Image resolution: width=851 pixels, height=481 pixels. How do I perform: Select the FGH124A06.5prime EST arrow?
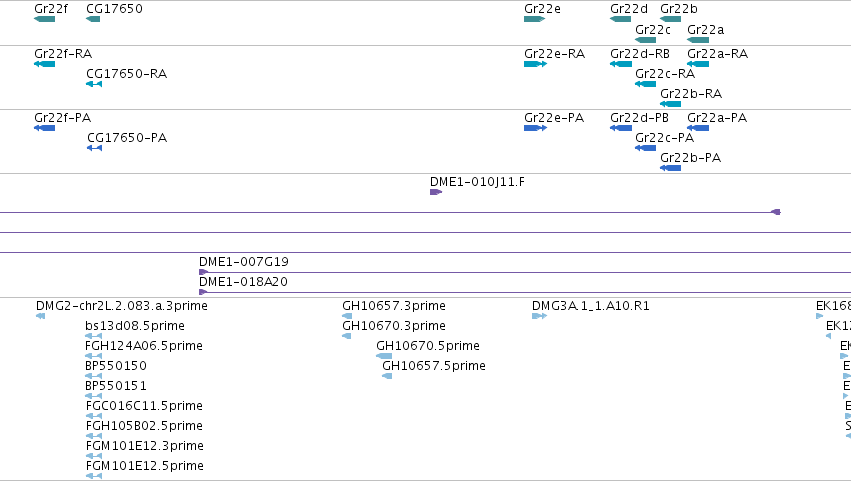93,356
